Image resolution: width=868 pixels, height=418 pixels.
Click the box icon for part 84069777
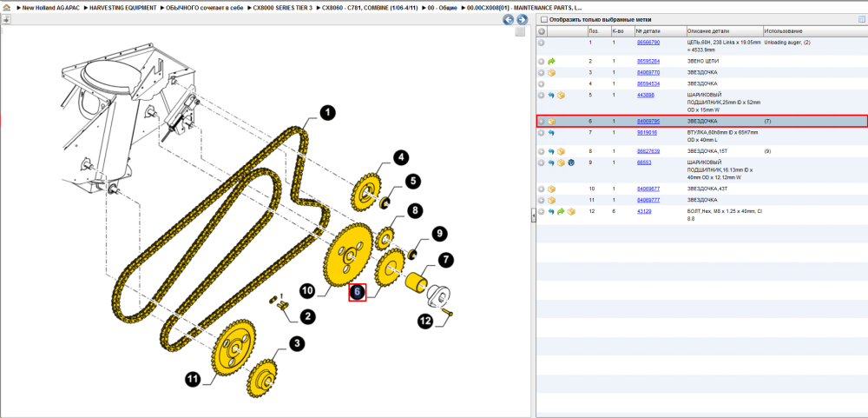[551, 200]
